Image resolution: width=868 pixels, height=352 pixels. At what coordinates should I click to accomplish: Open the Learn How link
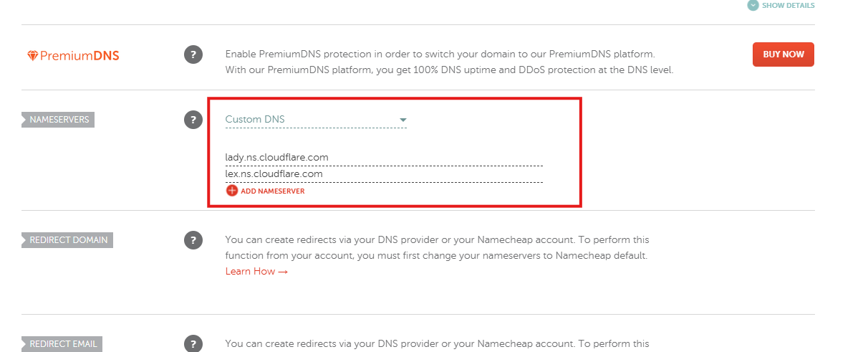click(x=256, y=272)
